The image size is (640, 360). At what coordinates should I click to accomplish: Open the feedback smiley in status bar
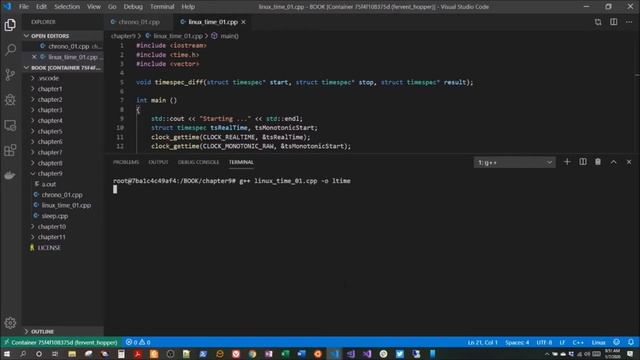pyautogui.click(x=616, y=342)
